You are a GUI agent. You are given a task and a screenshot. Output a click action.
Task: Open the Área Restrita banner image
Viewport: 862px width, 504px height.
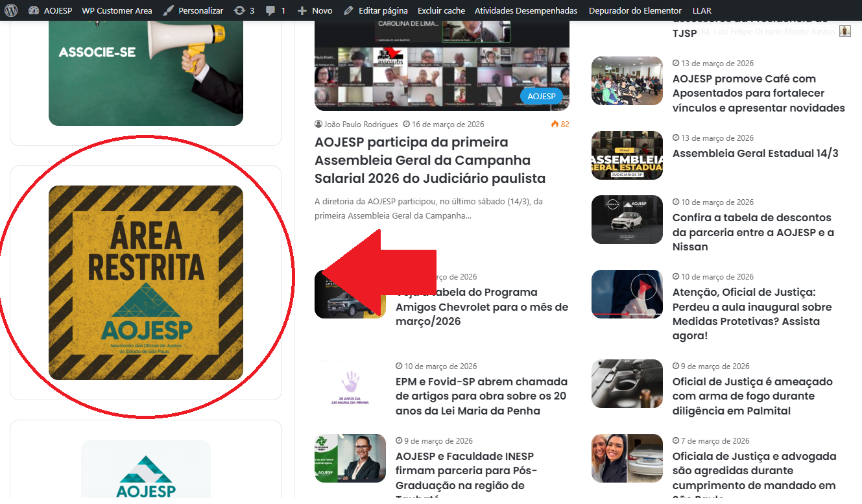(145, 283)
